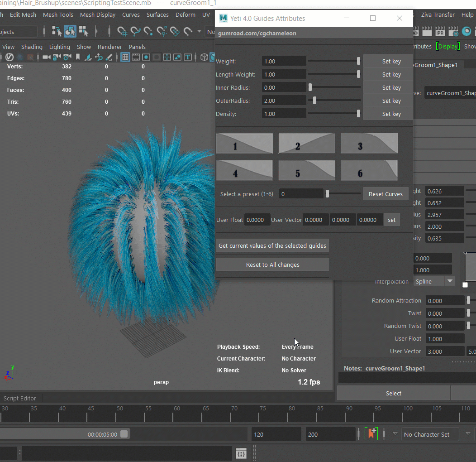Click the stop square on range slider
This screenshot has width=476, height=462.
[x=124, y=434]
